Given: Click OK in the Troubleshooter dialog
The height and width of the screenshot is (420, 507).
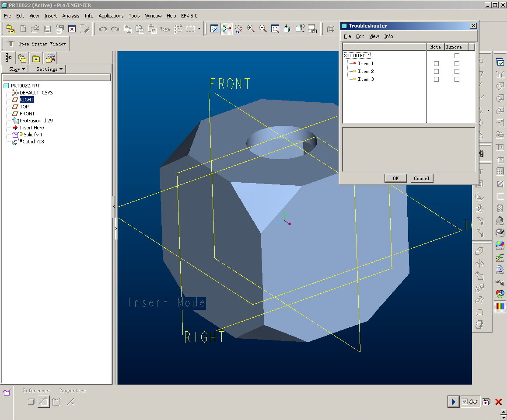Looking at the screenshot, I should pyautogui.click(x=396, y=178).
